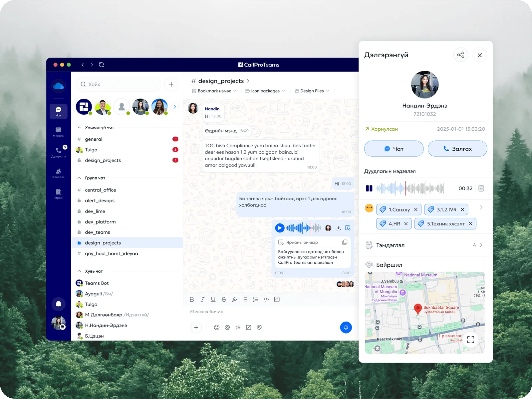Toggle strikethrough formatting in editor
The image size is (532, 399).
click(x=224, y=300)
